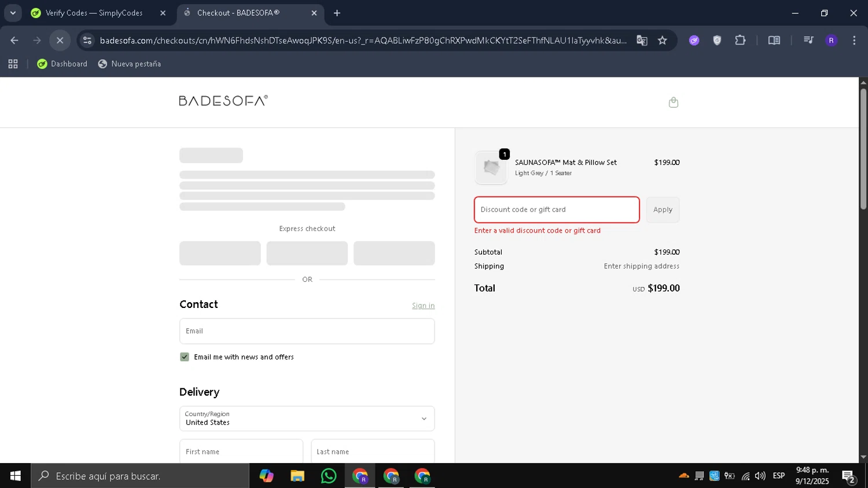Open the notification center icon
Image resolution: width=868 pixels, height=488 pixels.
(x=849, y=477)
